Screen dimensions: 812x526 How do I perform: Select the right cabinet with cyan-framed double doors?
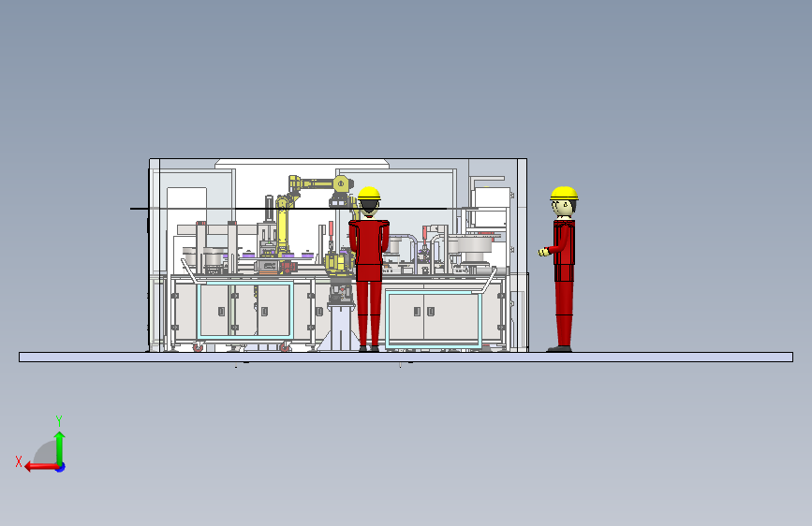tap(434, 318)
